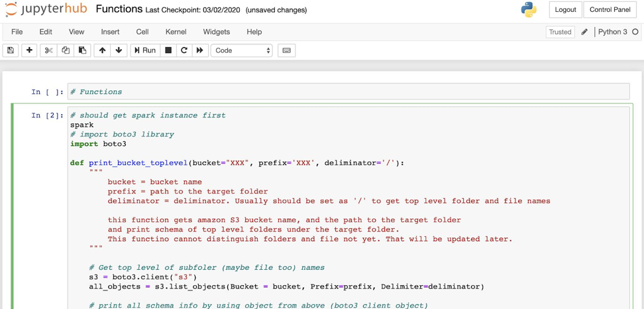Open the Kernel menu
Viewport: 644px width, 309px height.
[176, 32]
